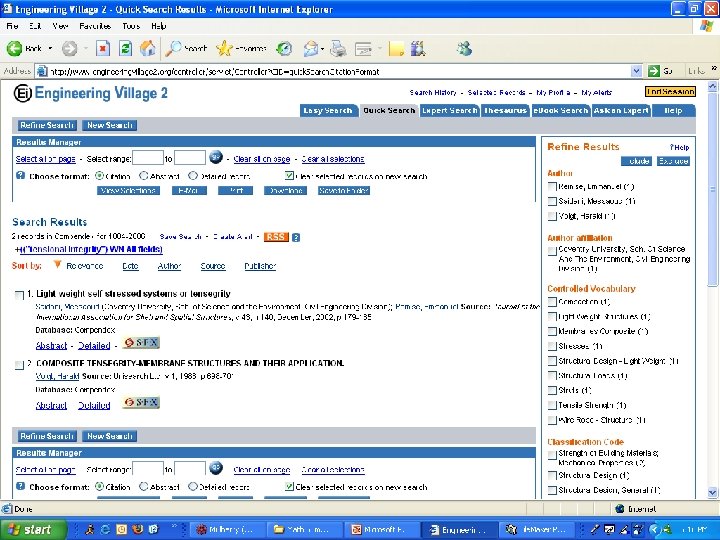Click the Print toolbar icon

338,48
